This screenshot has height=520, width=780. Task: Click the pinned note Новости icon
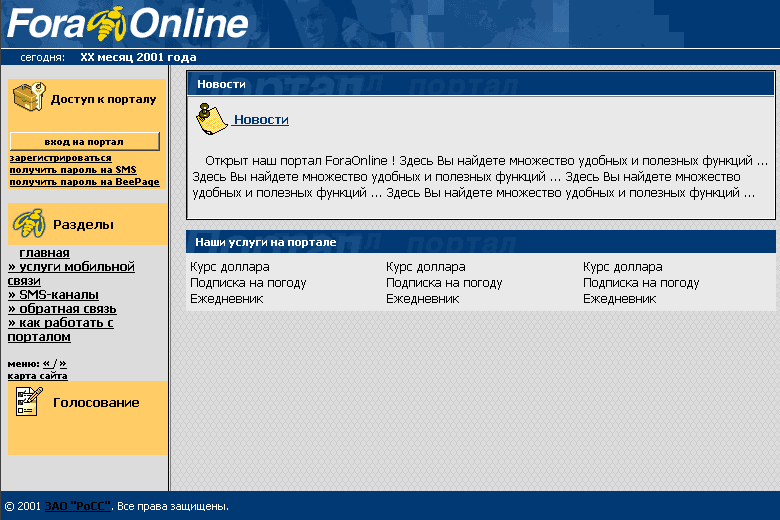point(211,119)
